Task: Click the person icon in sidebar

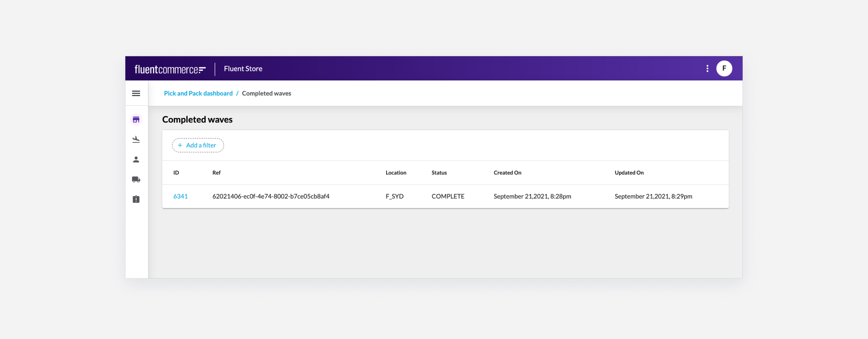Action: click(136, 160)
